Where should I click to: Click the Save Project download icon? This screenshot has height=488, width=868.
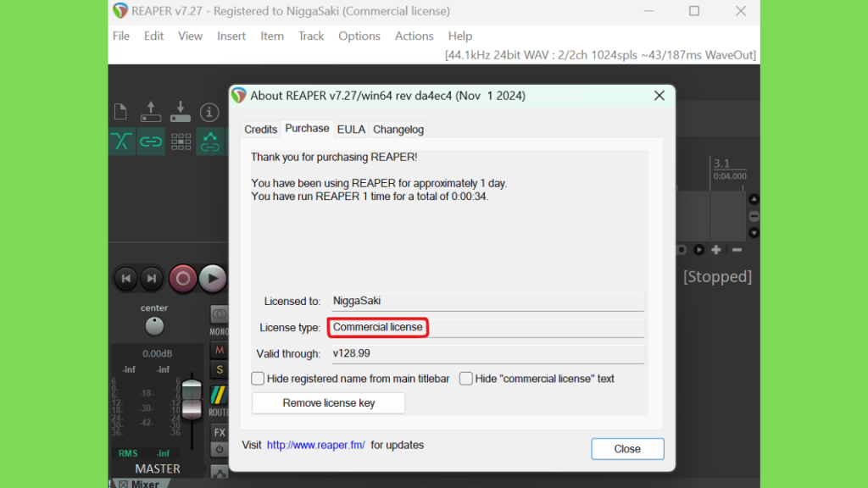coord(181,112)
